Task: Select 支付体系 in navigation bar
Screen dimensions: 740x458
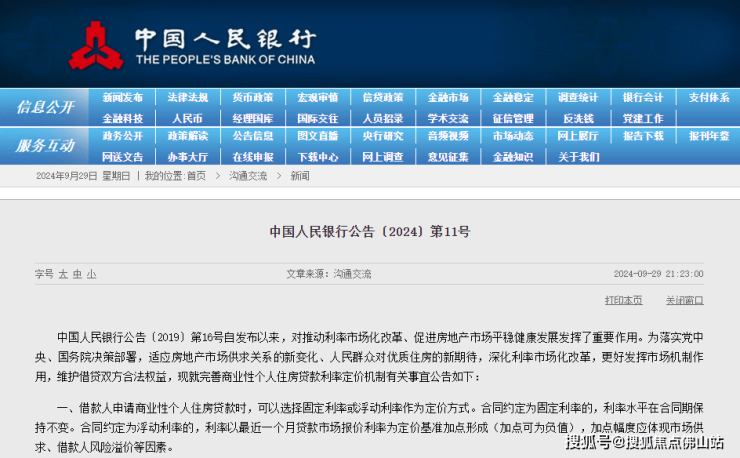Action: (708, 98)
